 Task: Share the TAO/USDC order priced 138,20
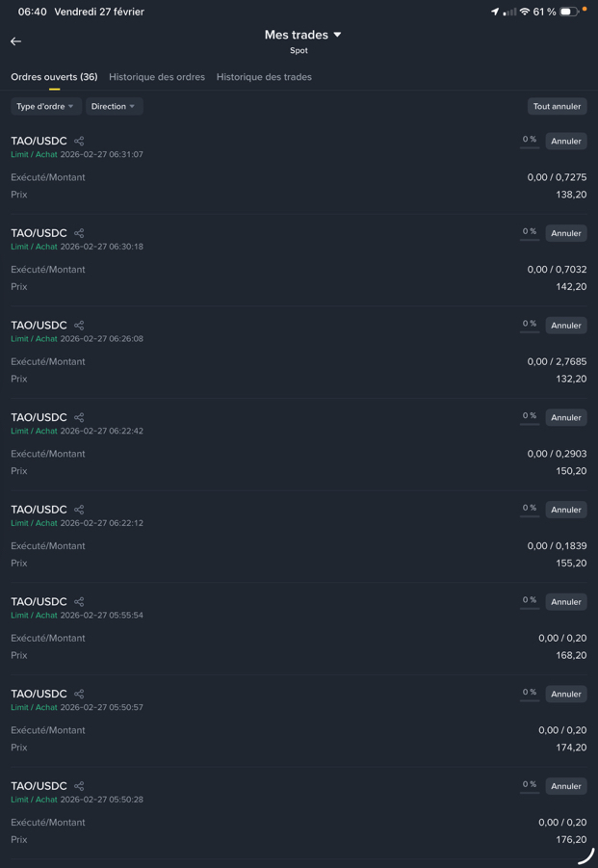click(79, 142)
